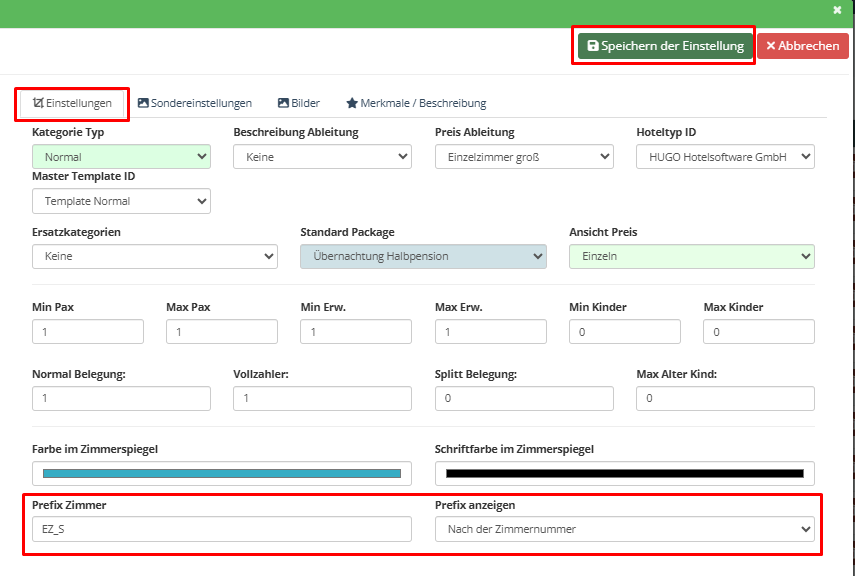
Task: Click Speichern der Einstellung button
Action: 665,46
